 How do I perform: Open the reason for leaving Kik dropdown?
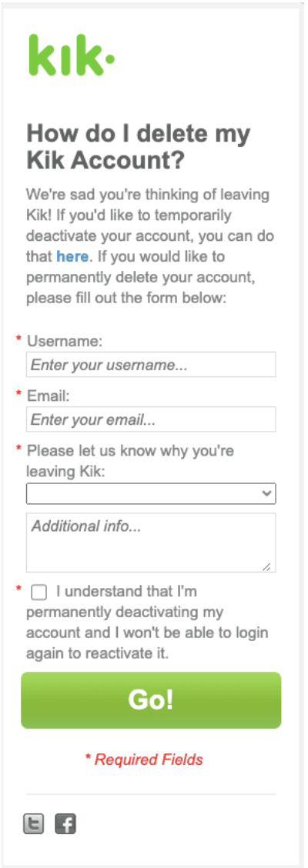151,493
